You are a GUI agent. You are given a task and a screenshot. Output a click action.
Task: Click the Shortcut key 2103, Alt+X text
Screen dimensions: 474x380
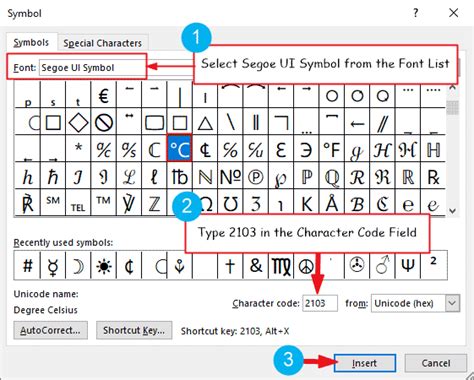(235, 331)
